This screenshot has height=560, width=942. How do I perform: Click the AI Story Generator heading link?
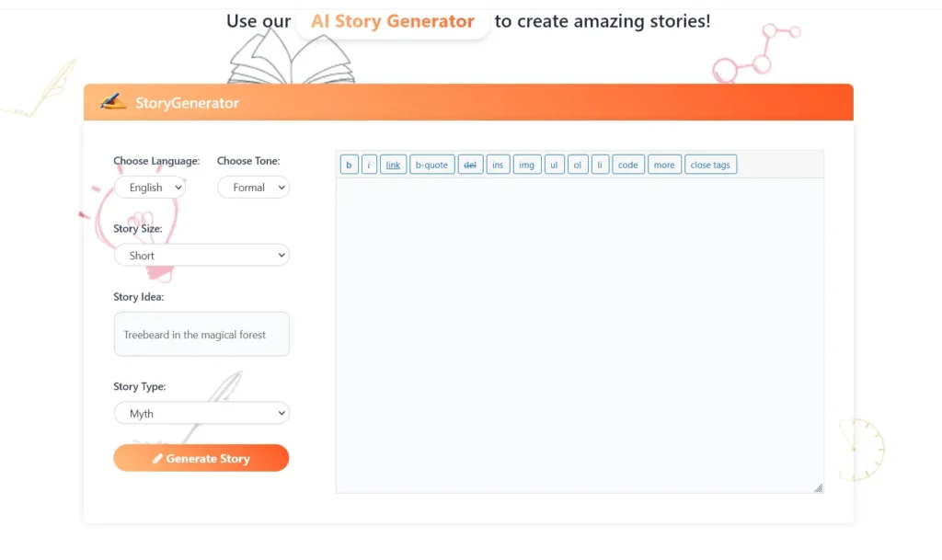(393, 20)
